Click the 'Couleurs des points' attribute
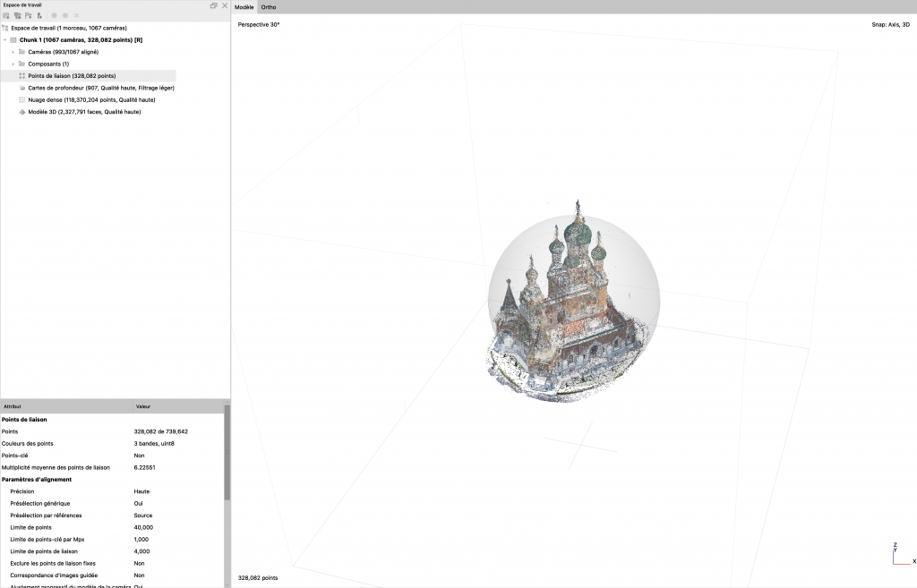The height and width of the screenshot is (588, 917). (x=27, y=444)
